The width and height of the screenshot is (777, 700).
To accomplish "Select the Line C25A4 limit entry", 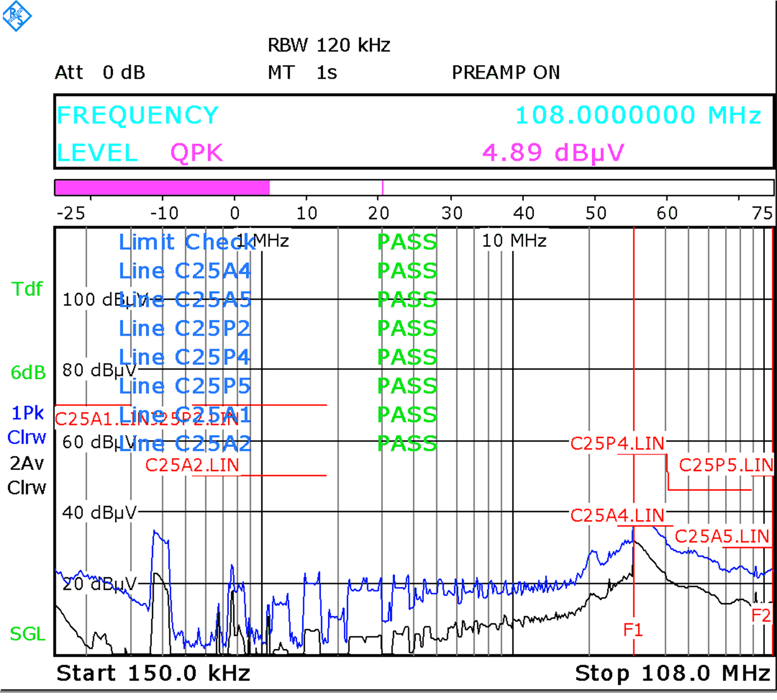I will click(x=185, y=271).
